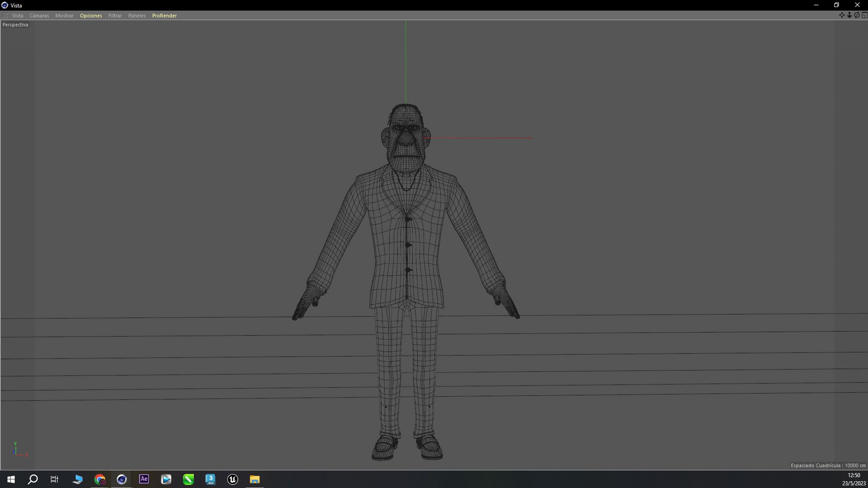Viewport: 868px width, 488px height.
Task: Open the Opciones menu
Action: tap(91, 15)
